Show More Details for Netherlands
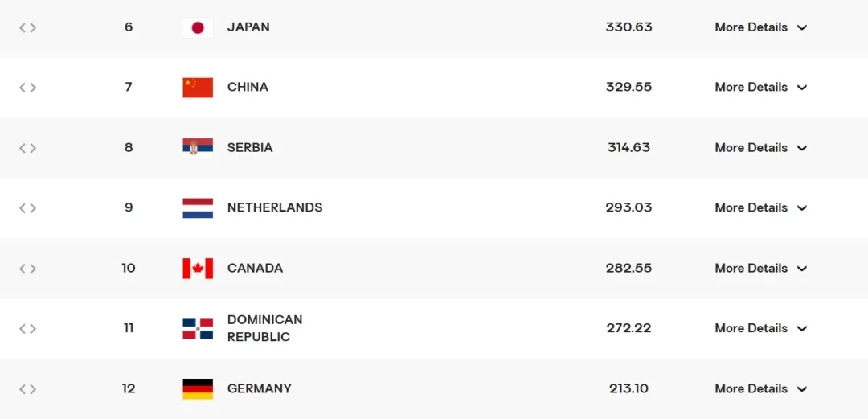This screenshot has height=419, width=868. point(760,208)
